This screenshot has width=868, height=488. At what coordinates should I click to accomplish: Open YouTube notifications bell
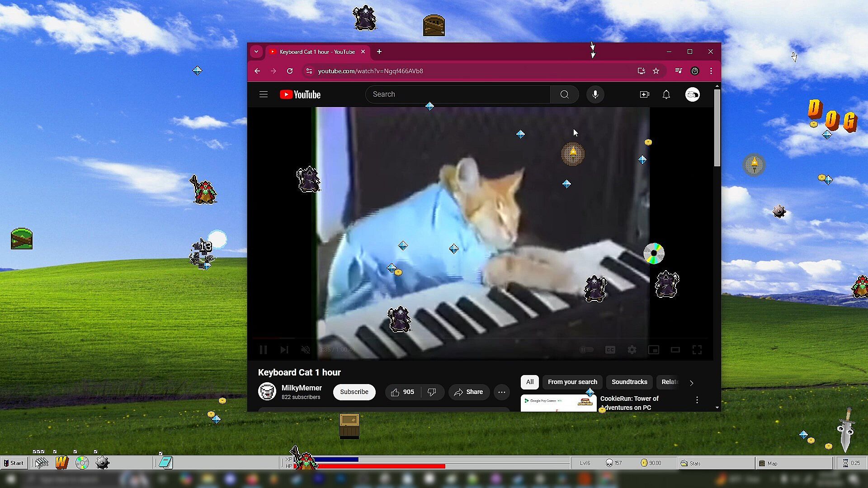666,94
